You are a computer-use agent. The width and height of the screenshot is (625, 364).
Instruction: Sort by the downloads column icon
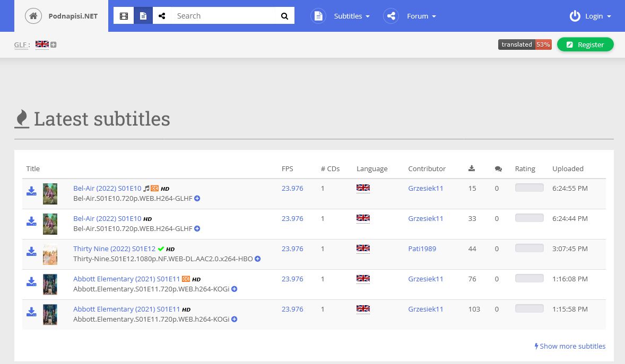[472, 168]
